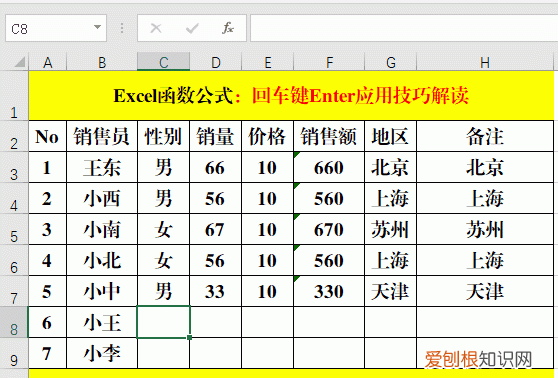Screen dimensions: 558x378
Task: Select quantity cell 67
Action: [216, 229]
